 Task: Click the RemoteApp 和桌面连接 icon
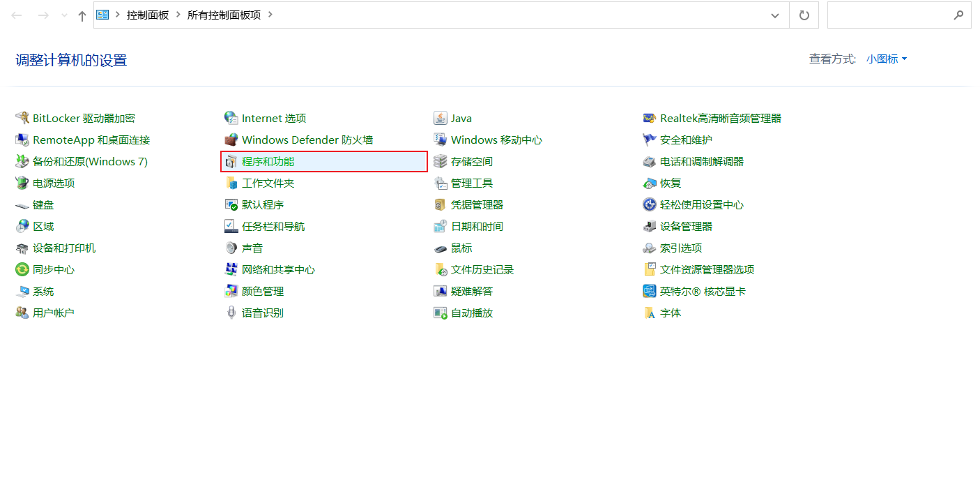pos(22,140)
